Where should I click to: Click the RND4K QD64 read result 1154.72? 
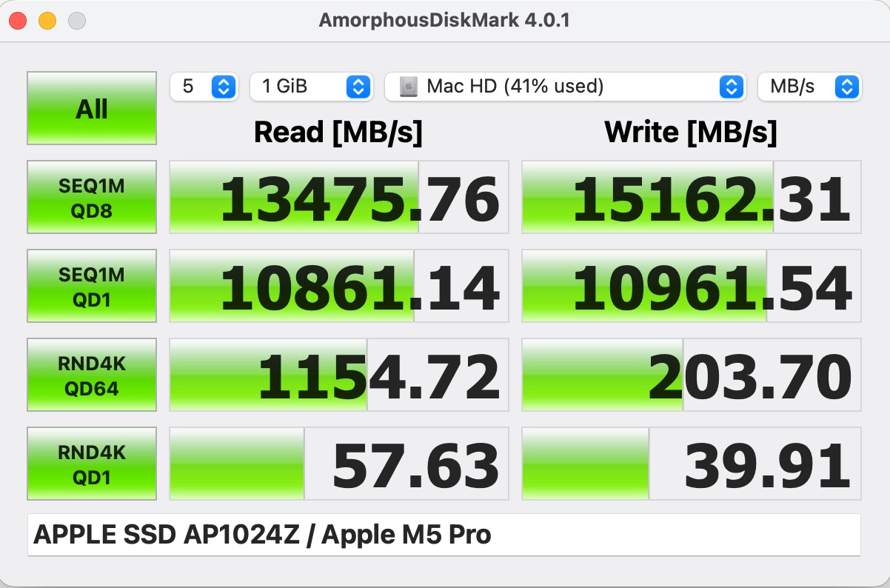click(339, 375)
